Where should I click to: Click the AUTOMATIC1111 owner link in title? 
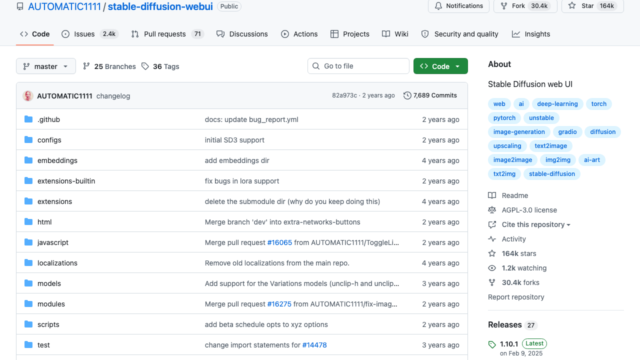tap(64, 7)
